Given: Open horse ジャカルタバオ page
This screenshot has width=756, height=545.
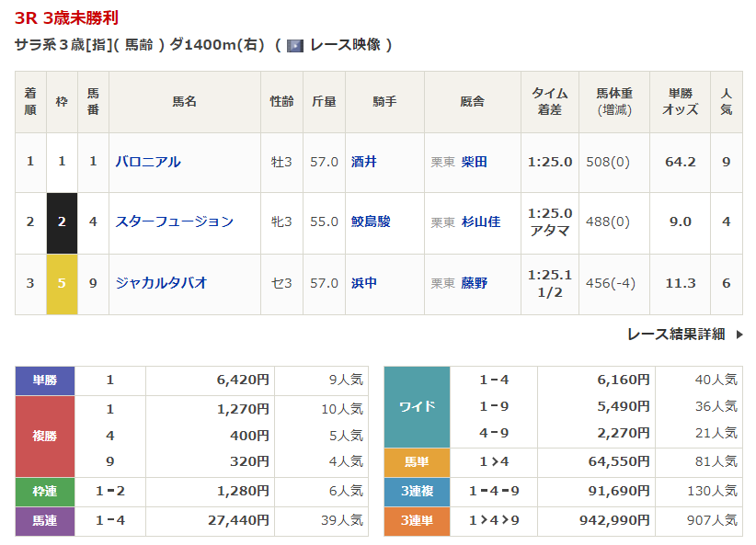Looking at the screenshot, I should (161, 283).
